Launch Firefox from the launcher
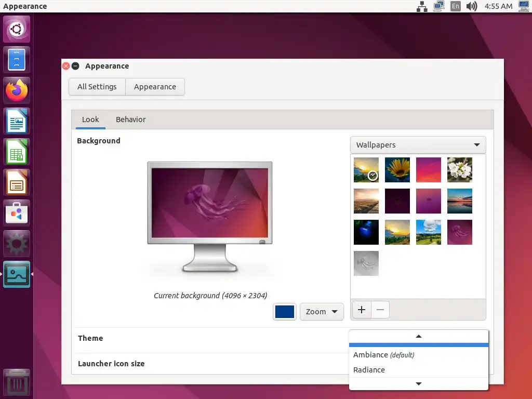Image resolution: width=532 pixels, height=399 pixels. click(x=17, y=90)
